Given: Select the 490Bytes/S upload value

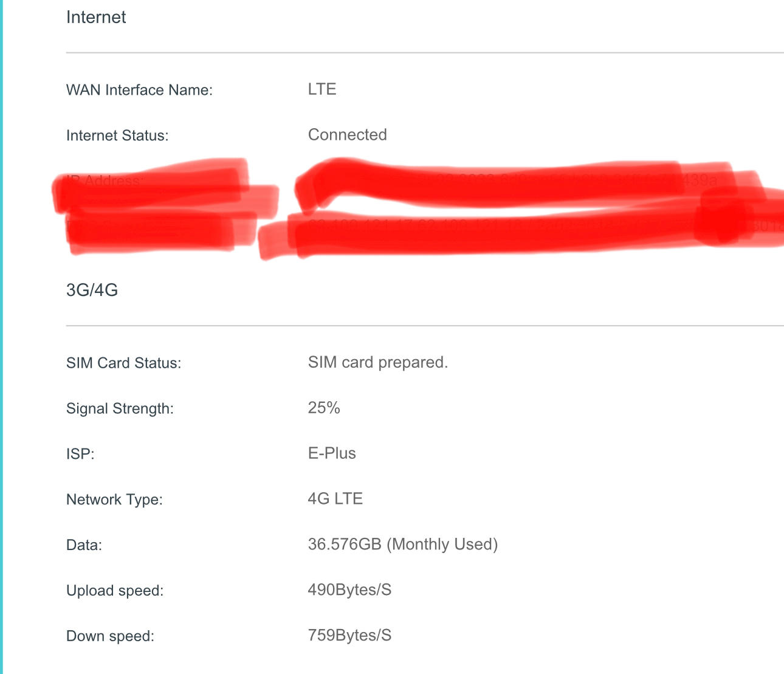Looking at the screenshot, I should [x=349, y=590].
